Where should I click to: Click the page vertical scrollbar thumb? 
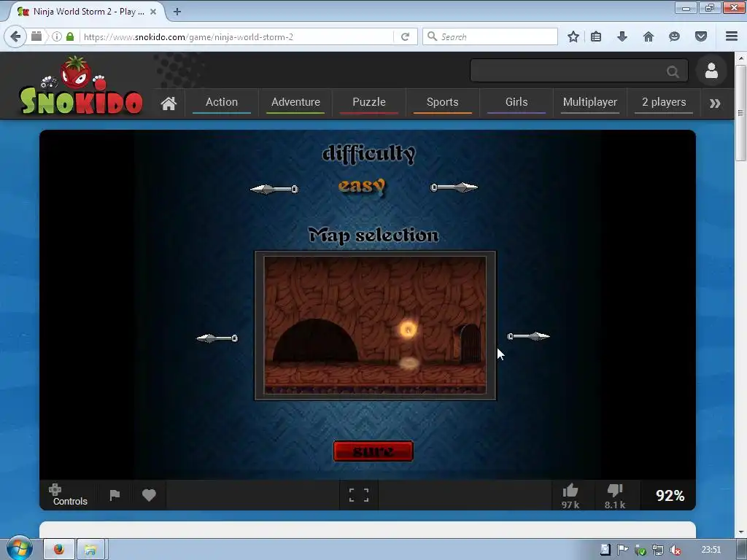[740, 113]
